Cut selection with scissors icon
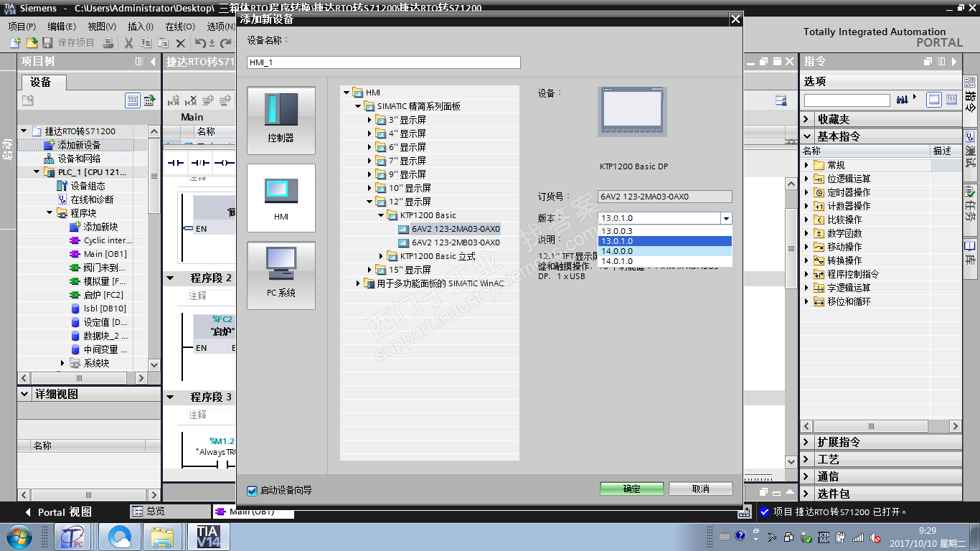The image size is (980, 551). 129,43
